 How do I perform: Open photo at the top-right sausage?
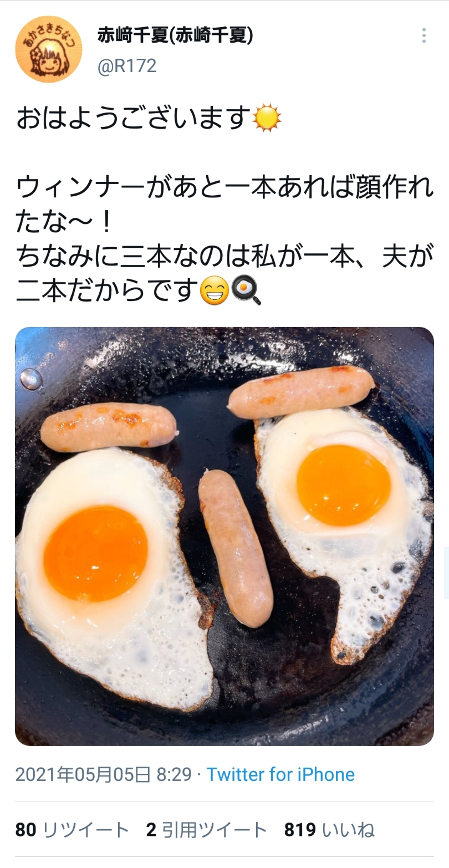302,391
